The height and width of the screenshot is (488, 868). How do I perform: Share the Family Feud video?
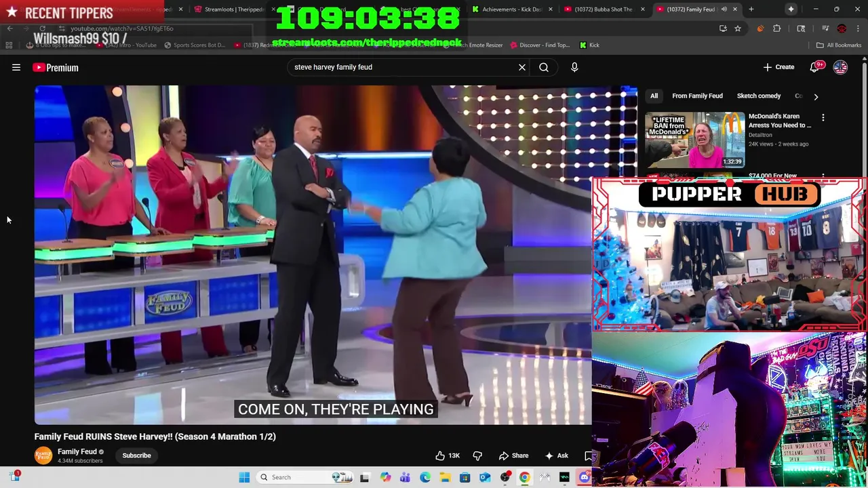[x=513, y=455]
